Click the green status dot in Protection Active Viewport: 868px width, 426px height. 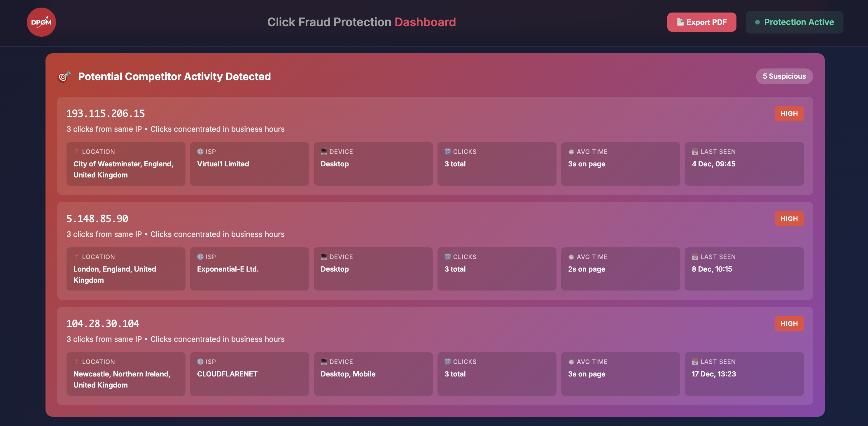coord(757,22)
